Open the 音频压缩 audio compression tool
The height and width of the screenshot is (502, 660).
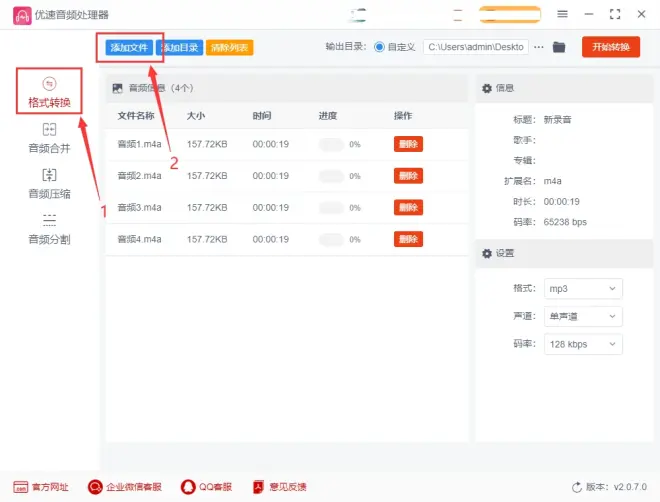click(x=49, y=184)
